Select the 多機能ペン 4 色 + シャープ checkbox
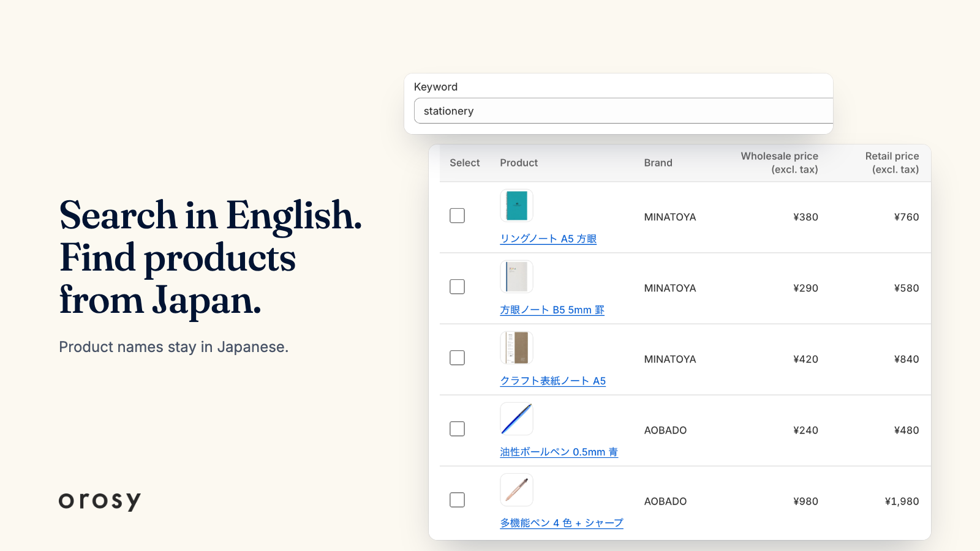This screenshot has height=551, width=980. pyautogui.click(x=457, y=500)
